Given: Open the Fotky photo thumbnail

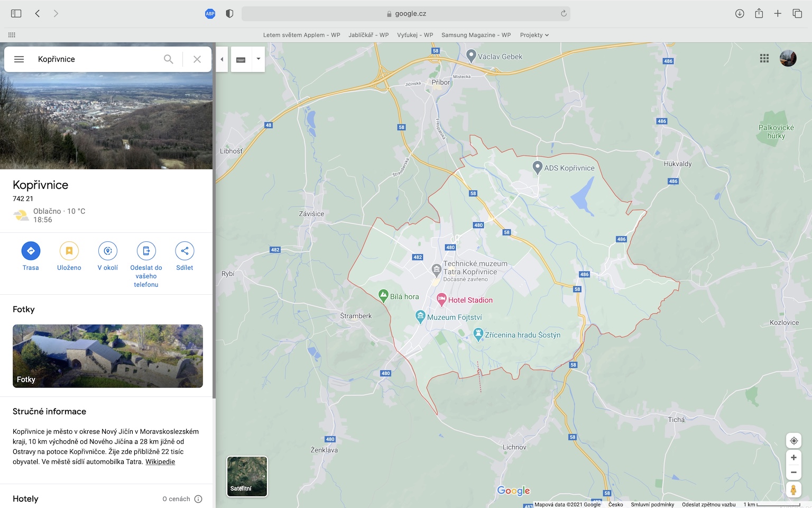Looking at the screenshot, I should pos(108,356).
